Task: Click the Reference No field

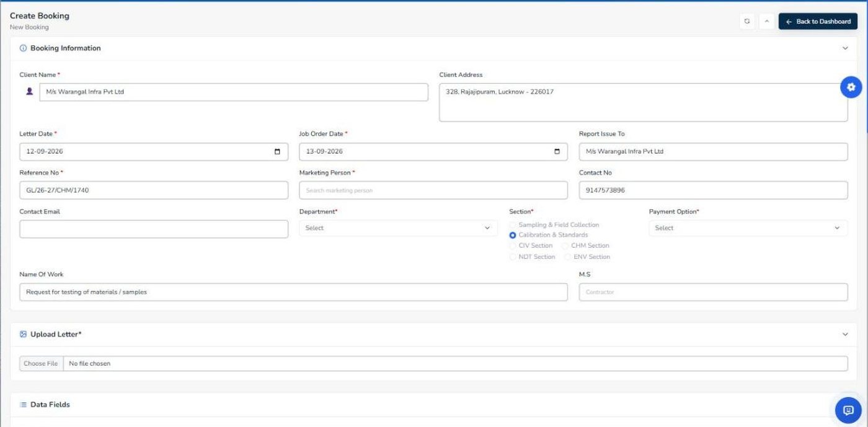Action: [x=154, y=190]
